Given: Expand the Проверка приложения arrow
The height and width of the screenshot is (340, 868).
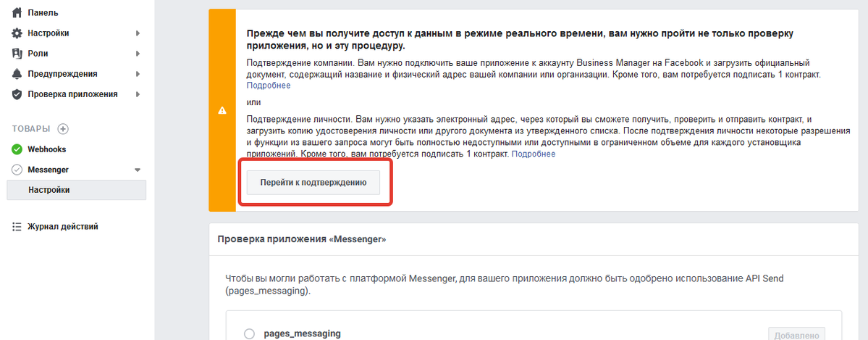Looking at the screenshot, I should [138, 94].
